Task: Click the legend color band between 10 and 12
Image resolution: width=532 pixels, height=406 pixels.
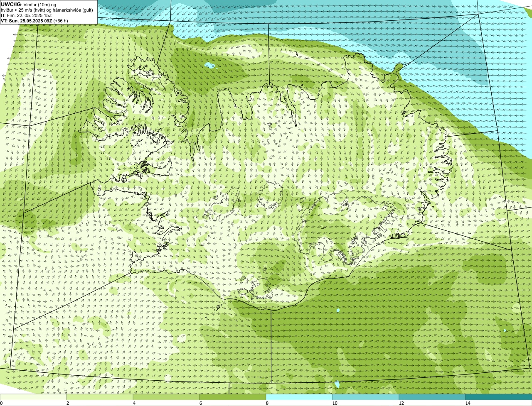Action: click(x=366, y=397)
